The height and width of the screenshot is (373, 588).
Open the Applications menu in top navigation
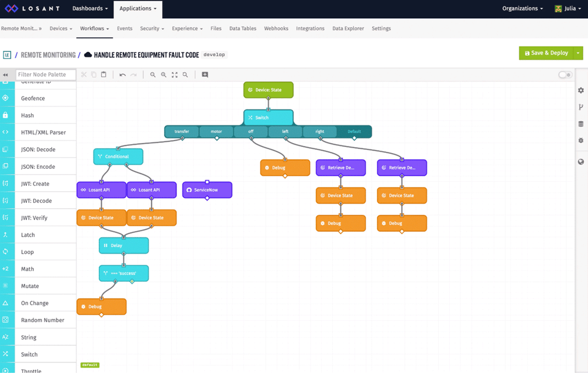(x=138, y=8)
